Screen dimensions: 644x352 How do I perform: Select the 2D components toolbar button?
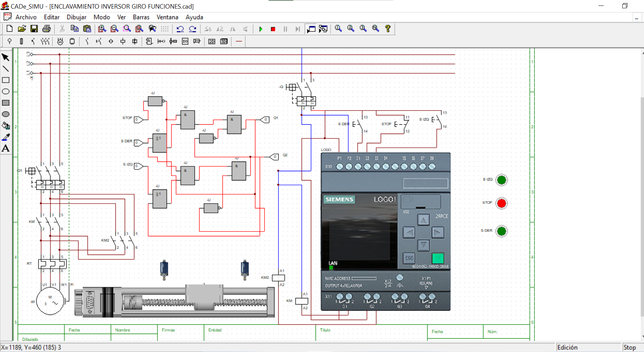(x=212, y=42)
